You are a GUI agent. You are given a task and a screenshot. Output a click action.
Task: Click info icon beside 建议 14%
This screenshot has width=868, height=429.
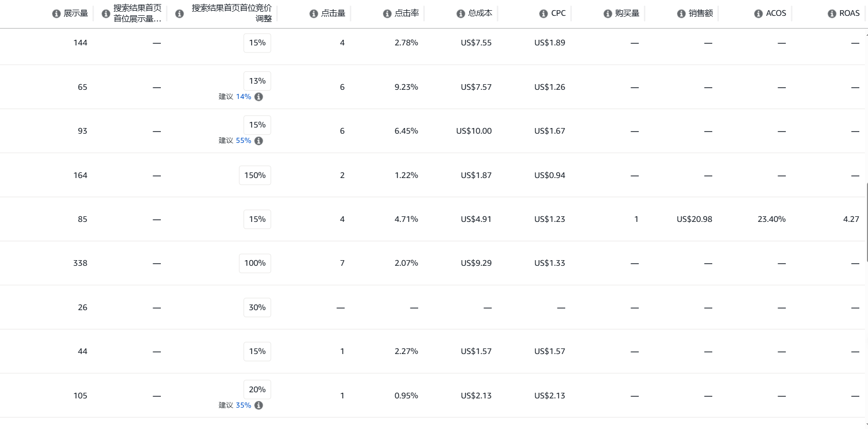(x=259, y=97)
